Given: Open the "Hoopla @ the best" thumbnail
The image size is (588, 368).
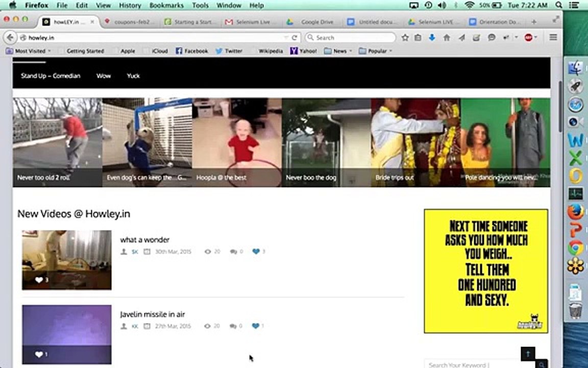Looking at the screenshot, I should [237, 142].
